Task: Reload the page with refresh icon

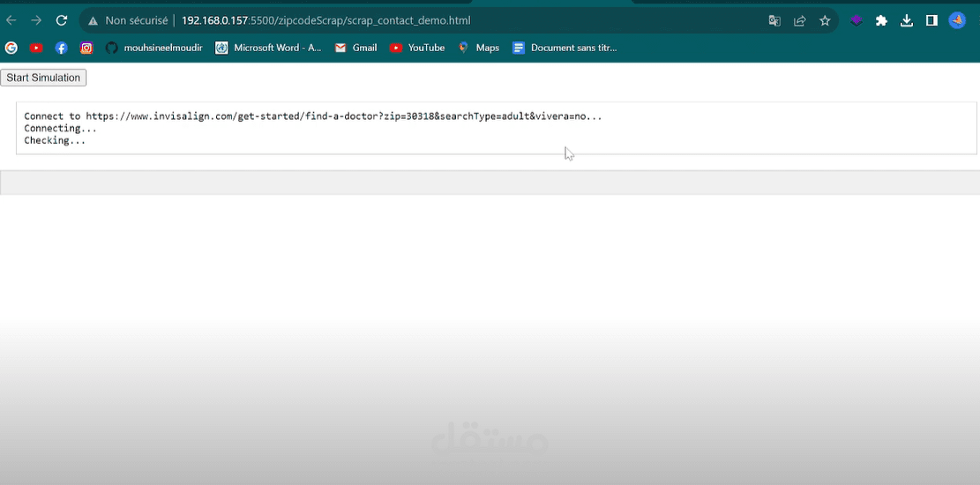Action: click(x=61, y=20)
